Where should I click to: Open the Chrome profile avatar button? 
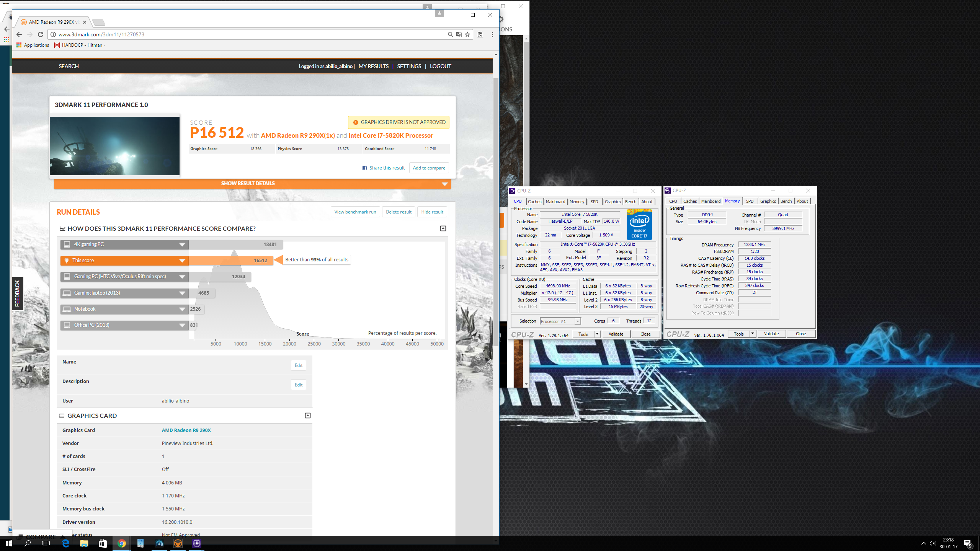[x=439, y=14]
